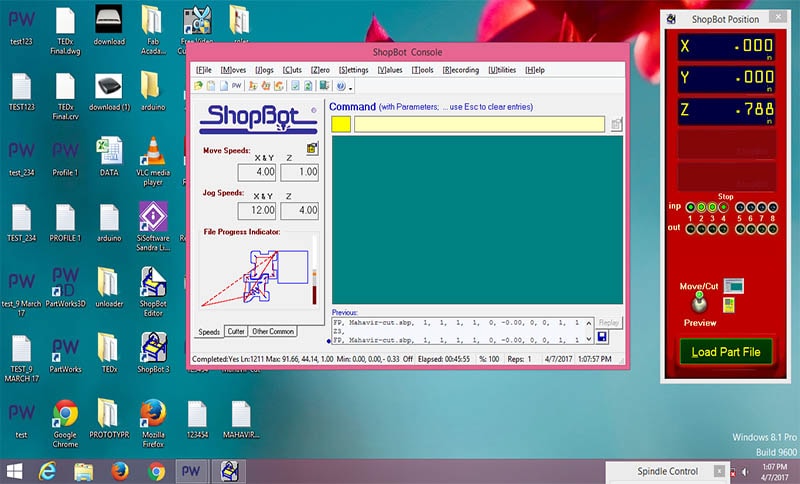Viewport: 800px width, 484px height.
Task: Open the [T]ools menu
Action: click(x=422, y=70)
